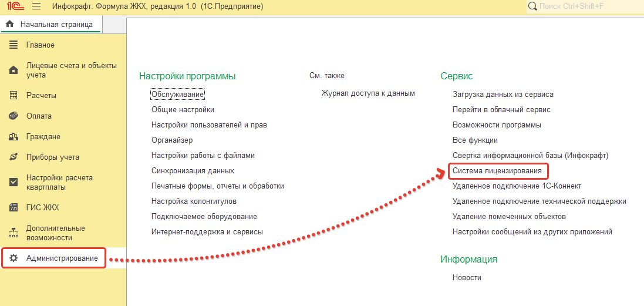Select the Расчеты calculator icon
The height and width of the screenshot is (306, 644).
14,96
